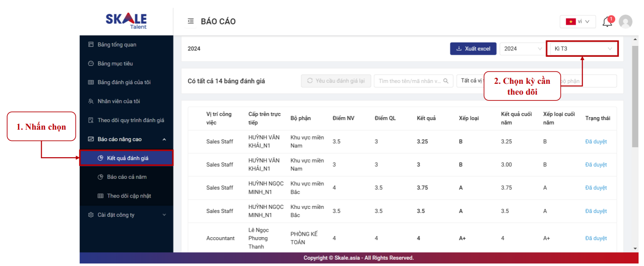
Task: Open Bảng tổng quan in sidebar
Action: click(x=117, y=45)
